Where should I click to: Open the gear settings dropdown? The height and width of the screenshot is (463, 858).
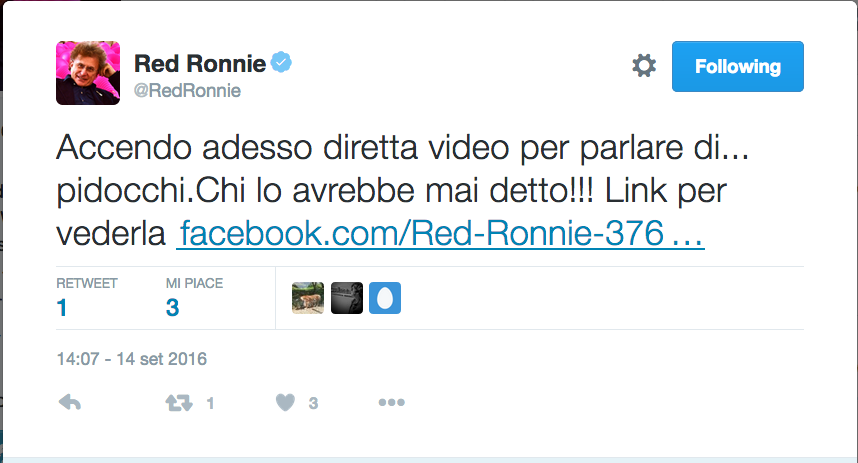pyautogui.click(x=644, y=67)
